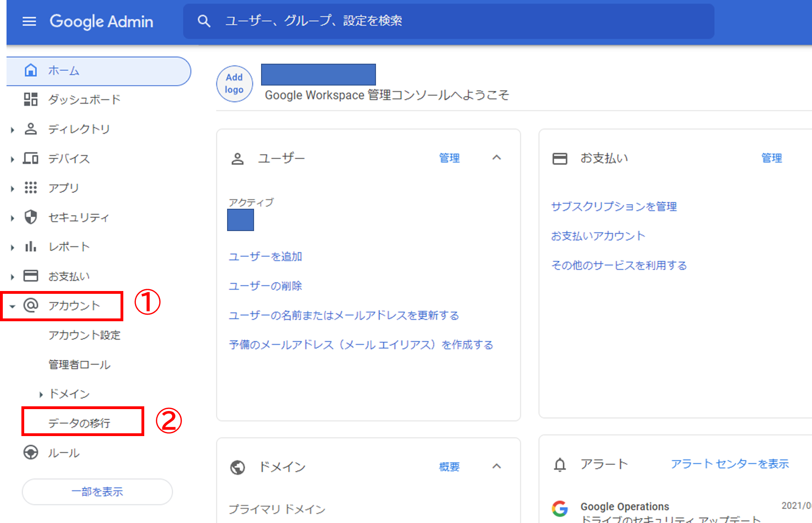Click the user icon on ユーザー card
The image size is (812, 523).
(238, 159)
